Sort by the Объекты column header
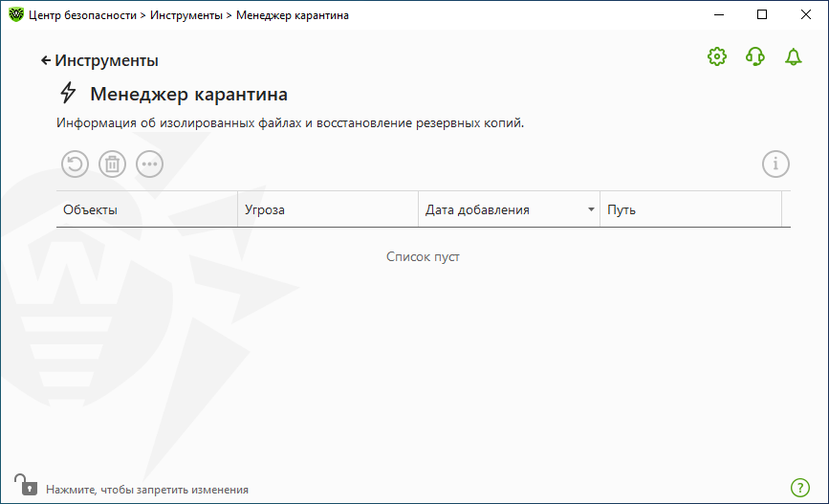The width and height of the screenshot is (829, 504). pyautogui.click(x=147, y=209)
